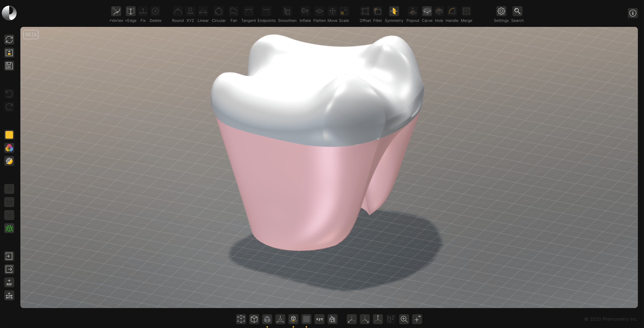Toggle ground plane shadow display
Image resolution: width=644 pixels, height=328 pixels.
coord(293,319)
